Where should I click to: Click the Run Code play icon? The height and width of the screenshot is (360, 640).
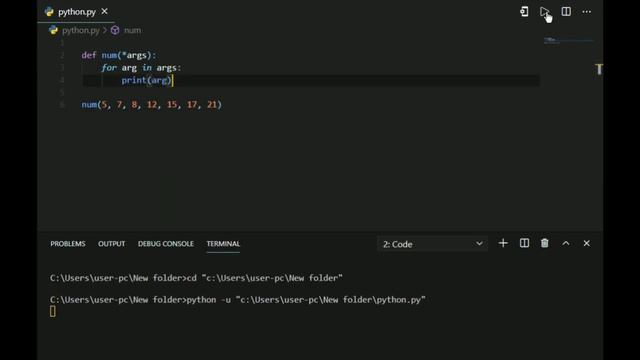544,12
